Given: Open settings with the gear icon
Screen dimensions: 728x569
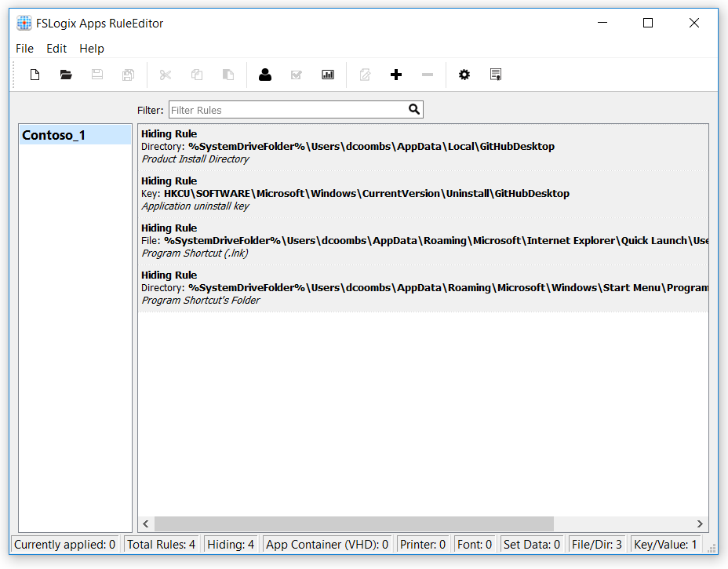Looking at the screenshot, I should point(464,75).
